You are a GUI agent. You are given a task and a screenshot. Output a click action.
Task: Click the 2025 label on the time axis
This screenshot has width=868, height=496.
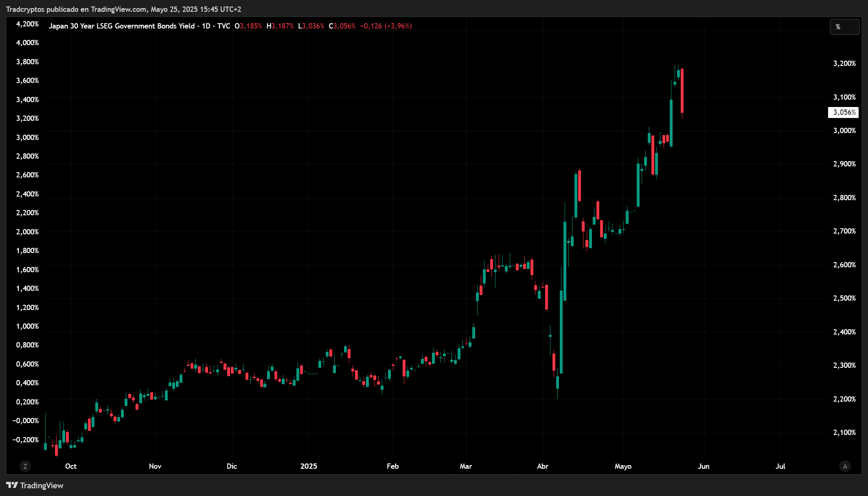click(309, 466)
